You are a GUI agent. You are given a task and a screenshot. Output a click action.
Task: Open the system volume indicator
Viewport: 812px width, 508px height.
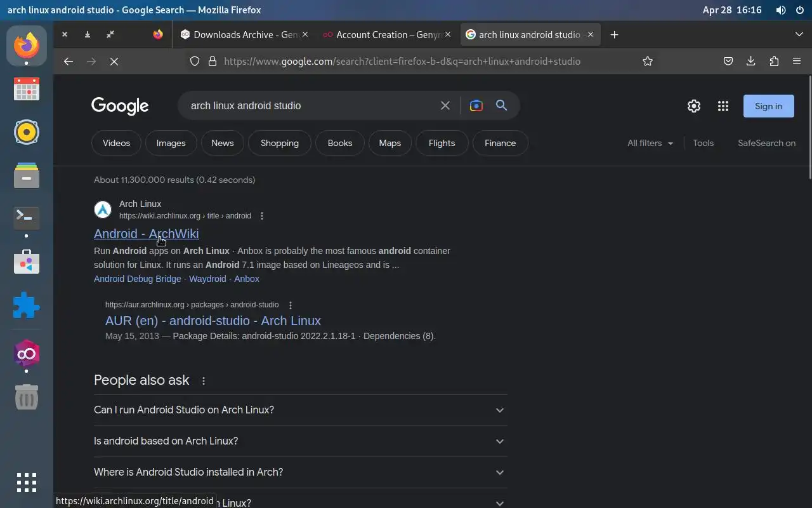781,10
